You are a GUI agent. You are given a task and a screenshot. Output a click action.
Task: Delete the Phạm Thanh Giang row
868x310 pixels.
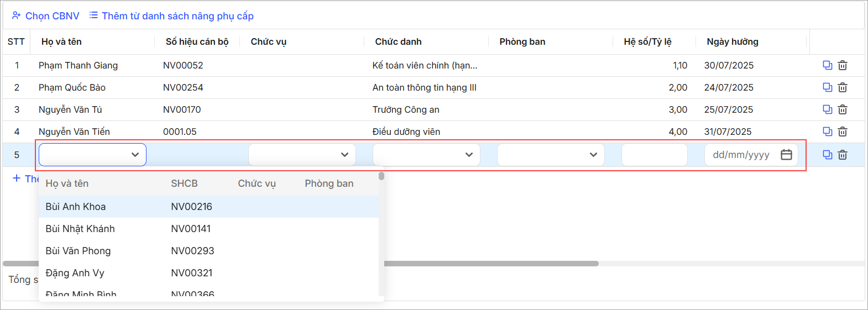coord(843,65)
